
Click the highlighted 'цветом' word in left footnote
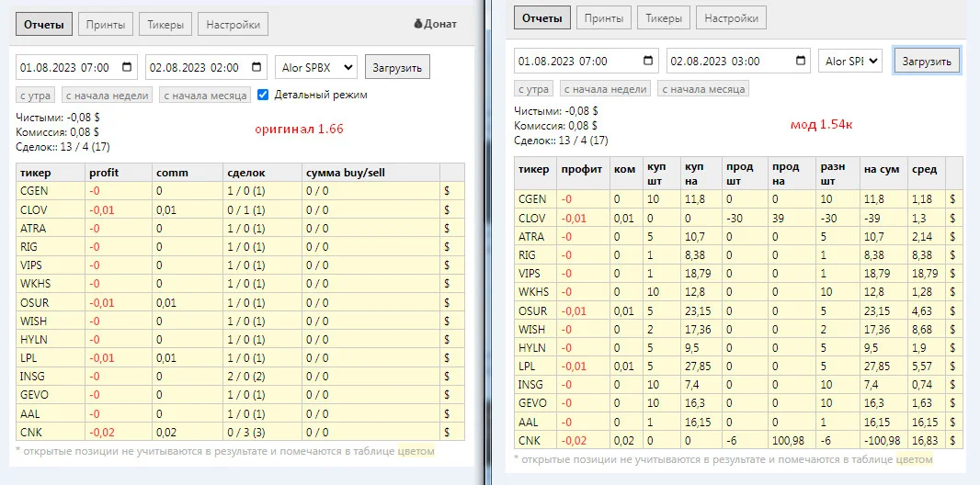[416, 451]
